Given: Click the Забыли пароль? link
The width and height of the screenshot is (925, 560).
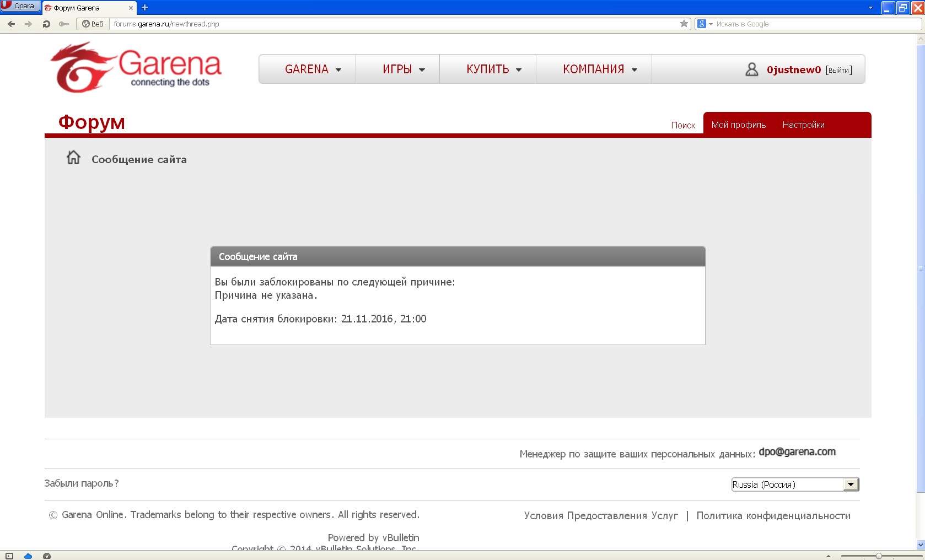Looking at the screenshot, I should (82, 483).
